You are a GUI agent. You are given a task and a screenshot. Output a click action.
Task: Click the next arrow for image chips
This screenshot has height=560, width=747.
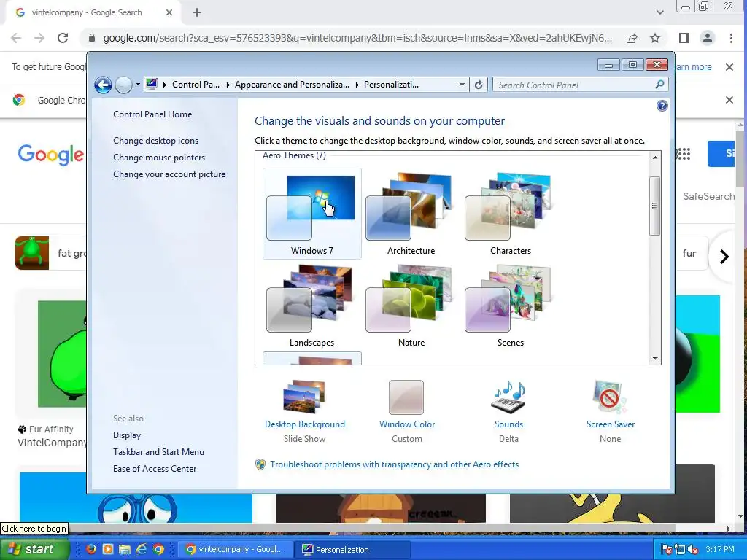click(724, 257)
